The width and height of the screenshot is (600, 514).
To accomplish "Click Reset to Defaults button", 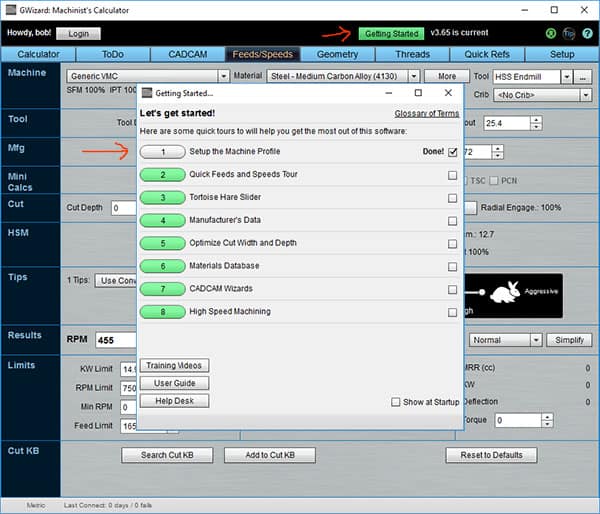I will (491, 455).
